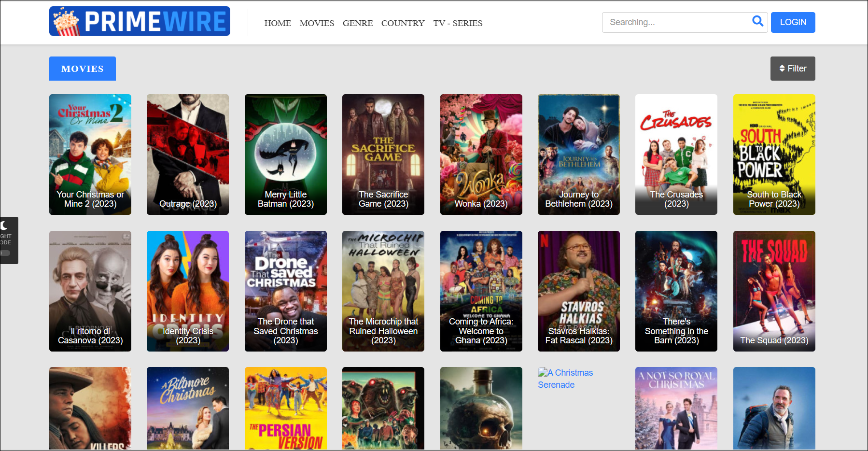Click the magnifying glass search icon
The height and width of the screenshot is (451, 868).
point(757,21)
